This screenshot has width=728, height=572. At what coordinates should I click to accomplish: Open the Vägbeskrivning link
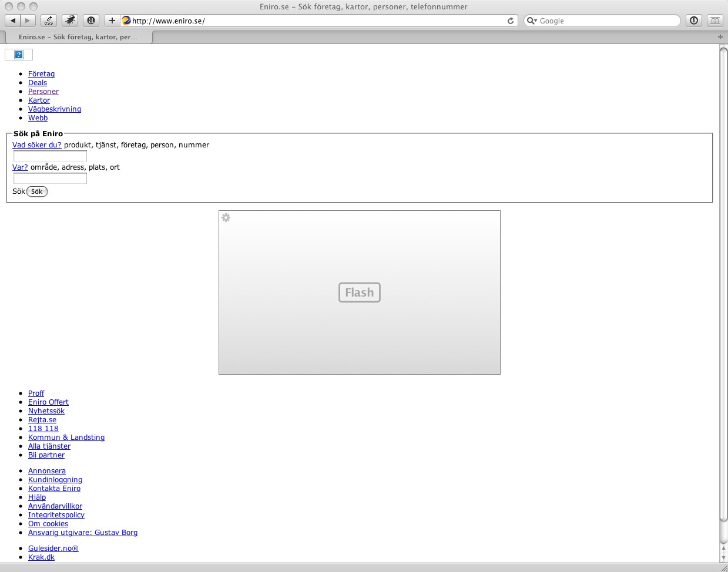tap(55, 109)
